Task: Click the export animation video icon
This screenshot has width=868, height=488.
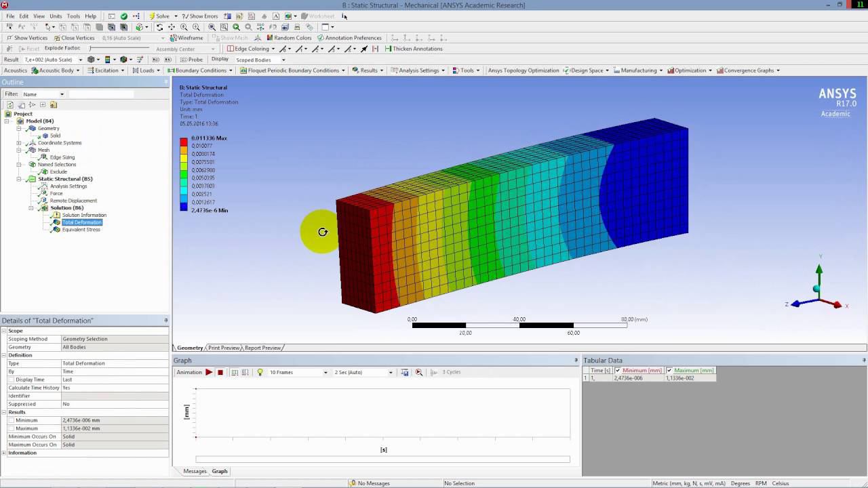Action: [x=405, y=372]
